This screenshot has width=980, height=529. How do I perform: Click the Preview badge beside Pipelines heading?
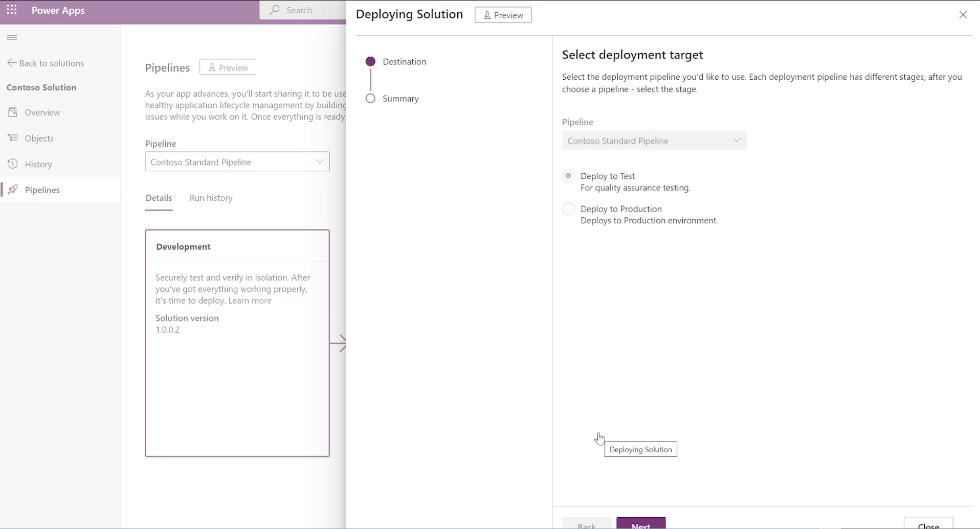point(228,67)
